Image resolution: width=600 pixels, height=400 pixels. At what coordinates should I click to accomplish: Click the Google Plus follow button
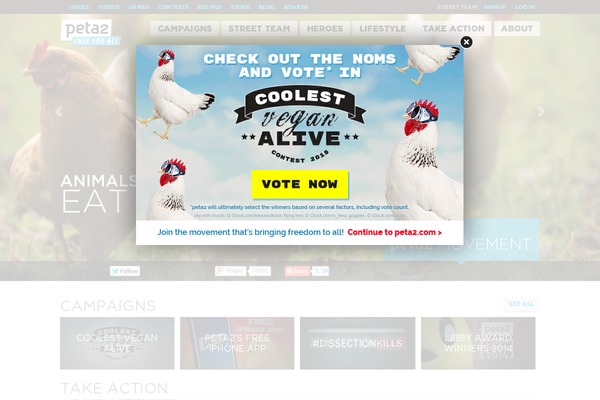[230, 271]
